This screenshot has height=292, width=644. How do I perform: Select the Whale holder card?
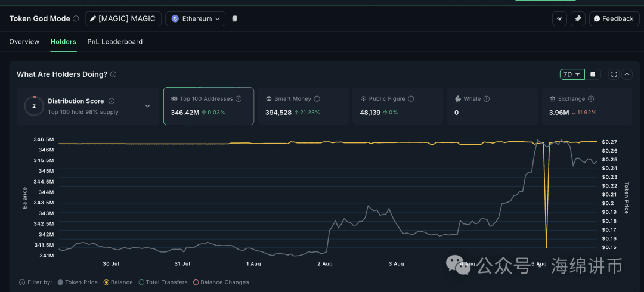coord(493,106)
